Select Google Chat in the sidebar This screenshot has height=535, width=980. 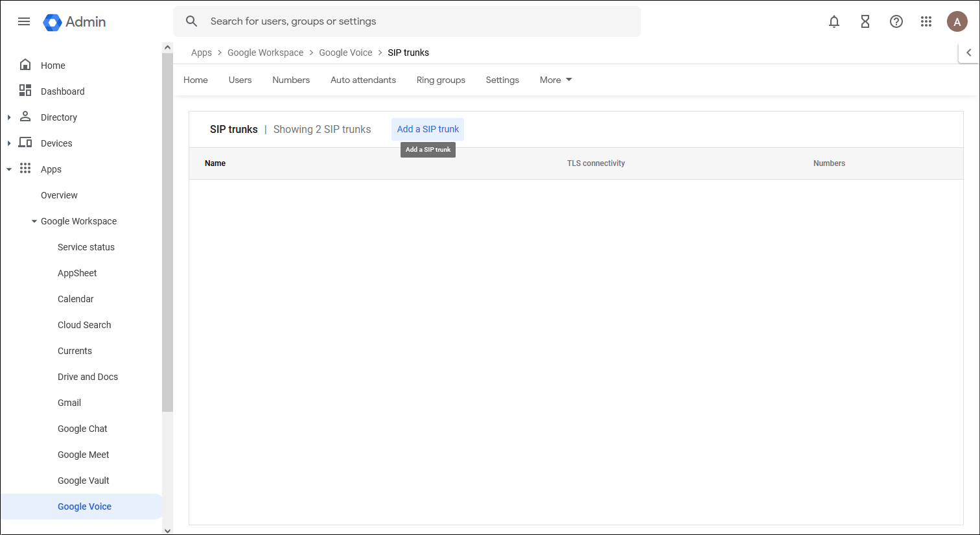pyautogui.click(x=82, y=429)
